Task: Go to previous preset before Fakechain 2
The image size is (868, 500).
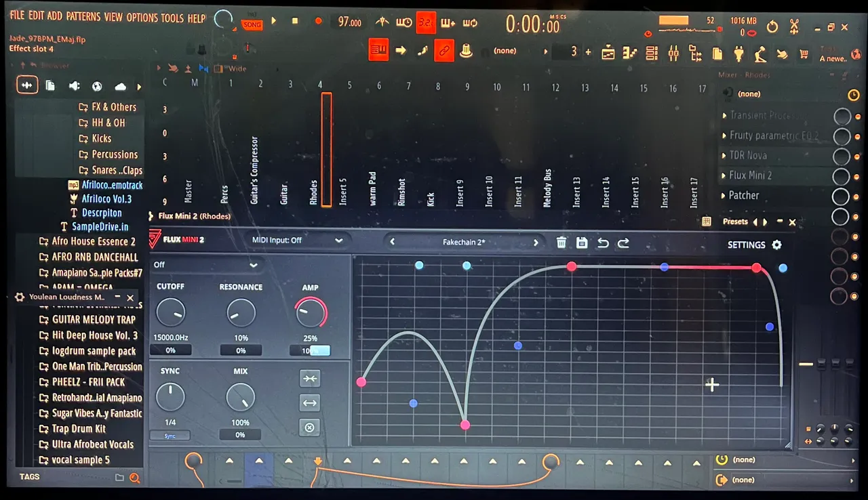Action: click(392, 242)
